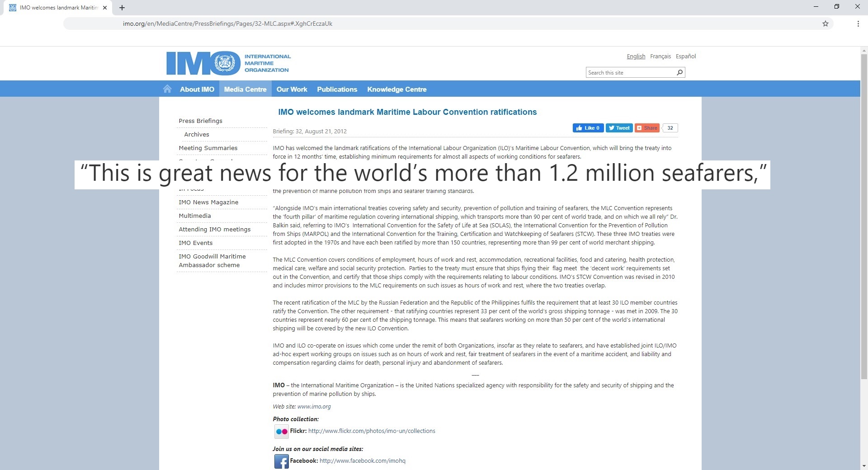Click the orange Share button
868x470 pixels.
pos(647,128)
